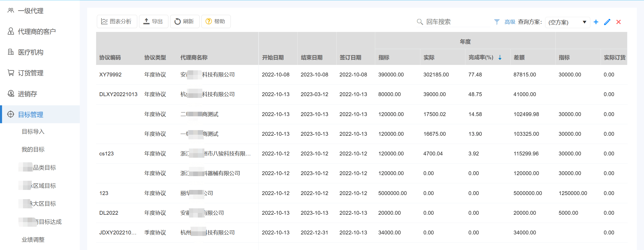Viewport: 644px width, 250px height.
Task: Click the magnifier search icon
Action: pos(420,22)
